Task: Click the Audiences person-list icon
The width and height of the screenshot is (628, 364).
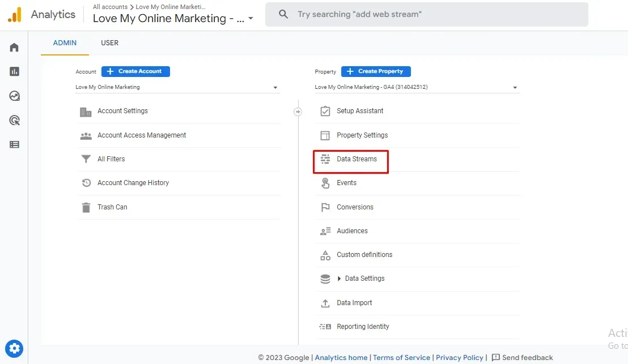Action: [325, 231]
